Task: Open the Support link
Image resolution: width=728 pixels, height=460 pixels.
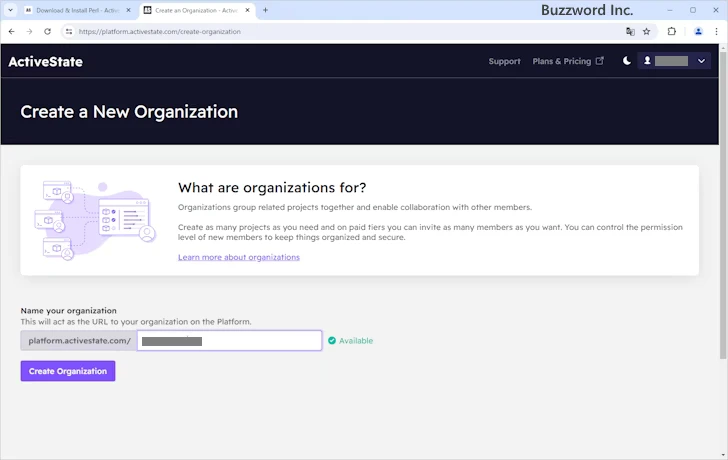Action: [504, 61]
